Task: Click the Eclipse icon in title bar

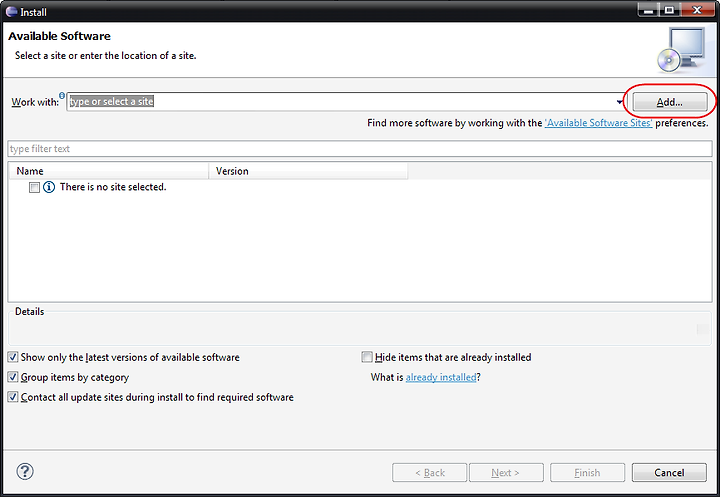Action: tap(11, 11)
